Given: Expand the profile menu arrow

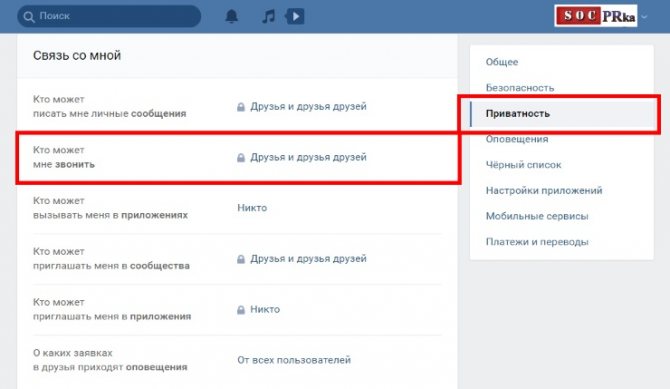Looking at the screenshot, I should coord(644,17).
